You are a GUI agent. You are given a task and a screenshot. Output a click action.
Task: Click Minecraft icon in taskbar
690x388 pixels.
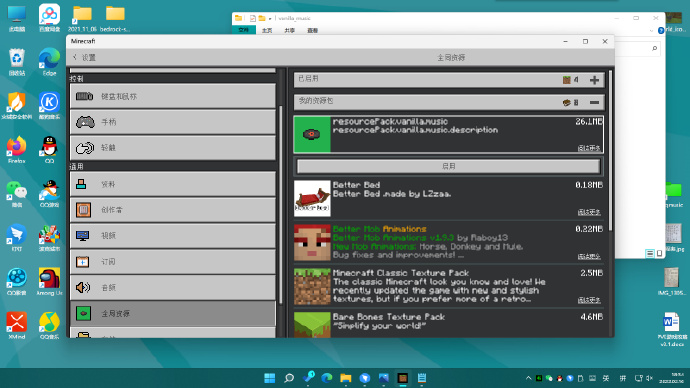[x=403, y=378]
